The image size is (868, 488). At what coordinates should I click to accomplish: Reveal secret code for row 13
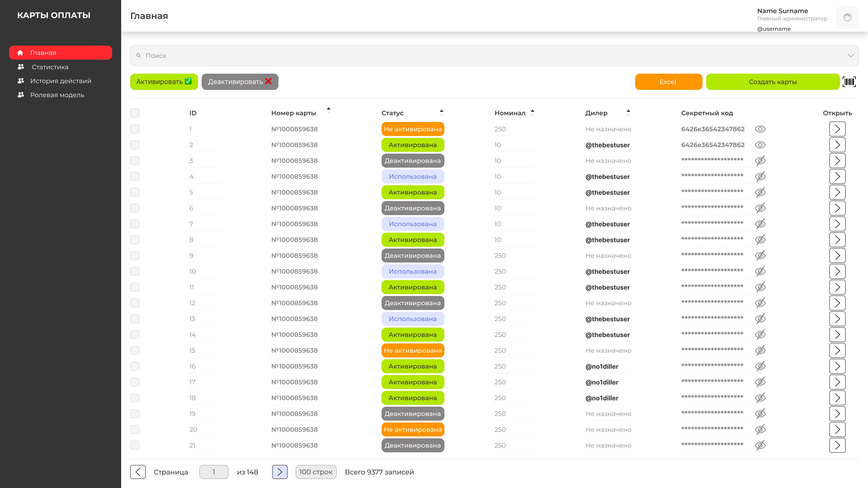(x=760, y=319)
